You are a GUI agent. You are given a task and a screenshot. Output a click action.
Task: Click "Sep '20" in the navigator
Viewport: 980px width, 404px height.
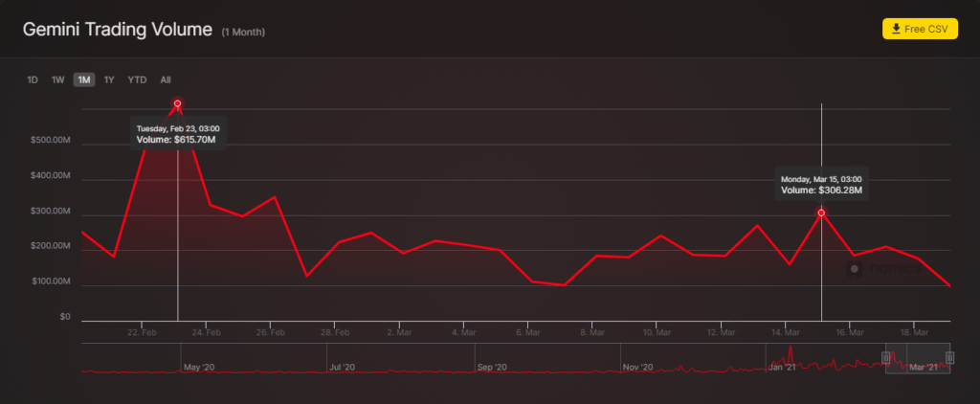pyautogui.click(x=492, y=367)
